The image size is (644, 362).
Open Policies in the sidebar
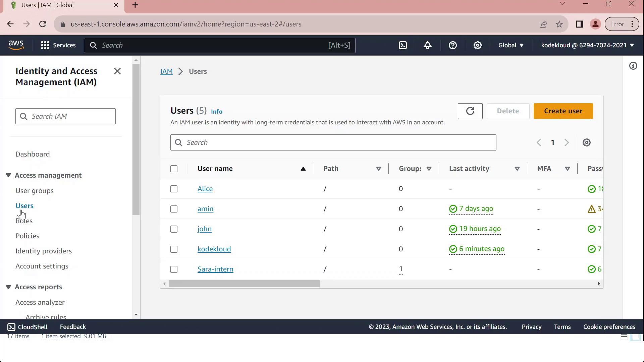click(27, 236)
